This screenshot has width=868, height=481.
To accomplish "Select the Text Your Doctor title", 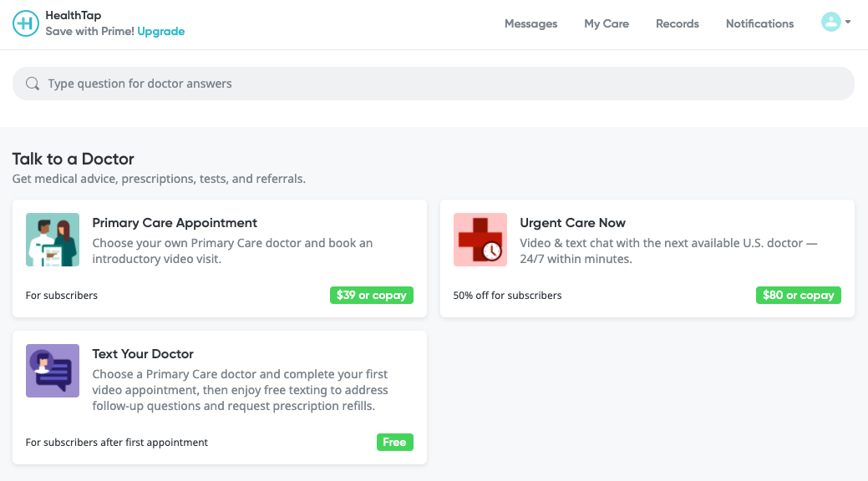I will (x=143, y=354).
